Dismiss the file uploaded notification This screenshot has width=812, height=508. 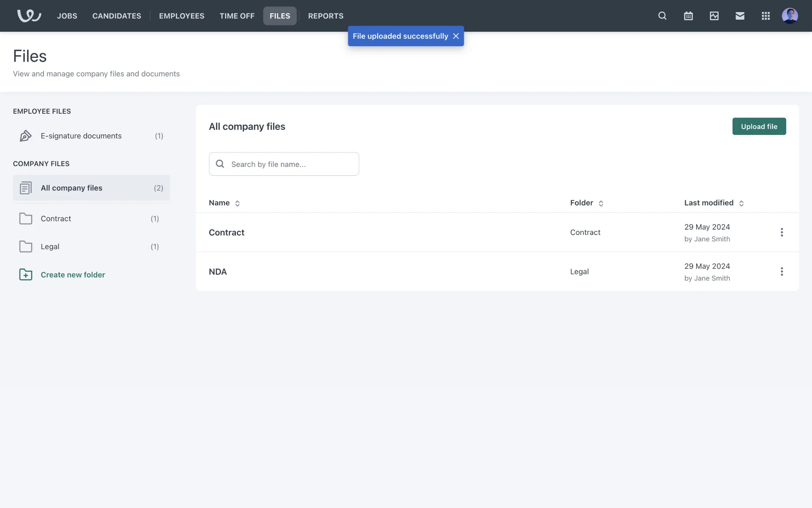(456, 36)
